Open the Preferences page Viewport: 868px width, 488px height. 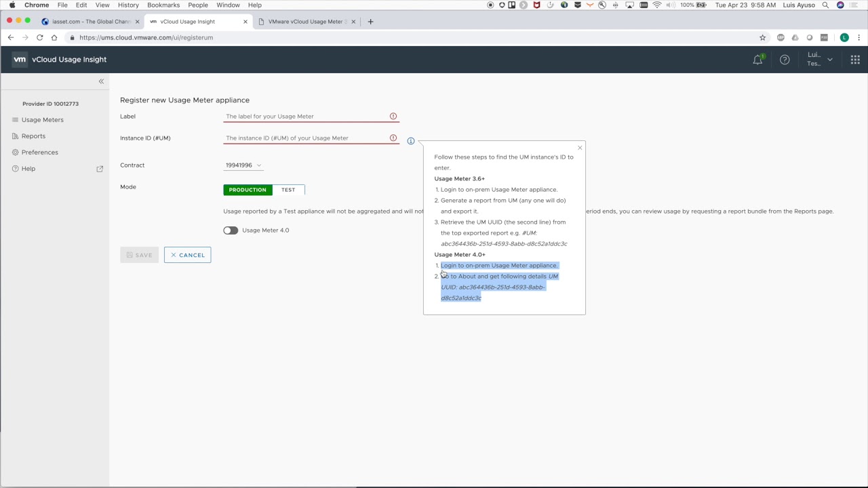tap(39, 152)
